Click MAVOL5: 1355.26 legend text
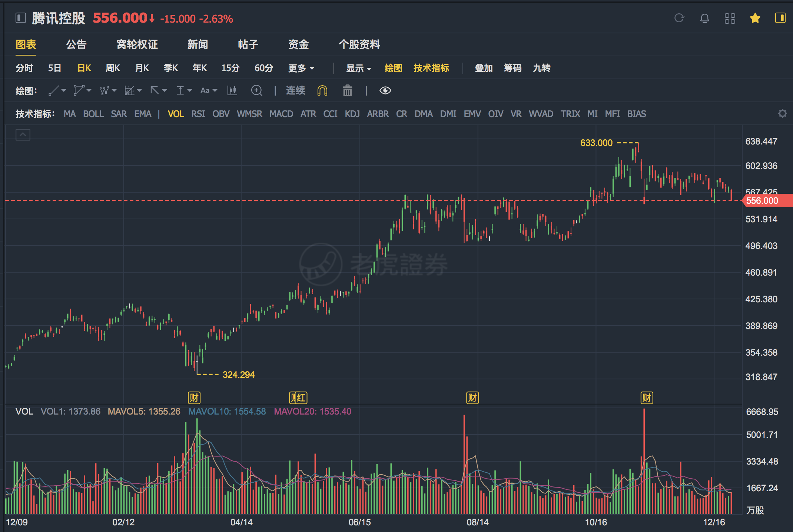Viewport: 793px width, 532px height. point(144,412)
